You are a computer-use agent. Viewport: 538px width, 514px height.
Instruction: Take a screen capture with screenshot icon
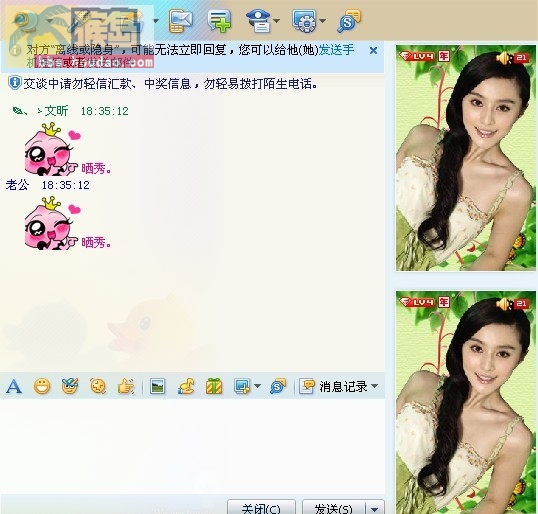pyautogui.click(x=242, y=387)
